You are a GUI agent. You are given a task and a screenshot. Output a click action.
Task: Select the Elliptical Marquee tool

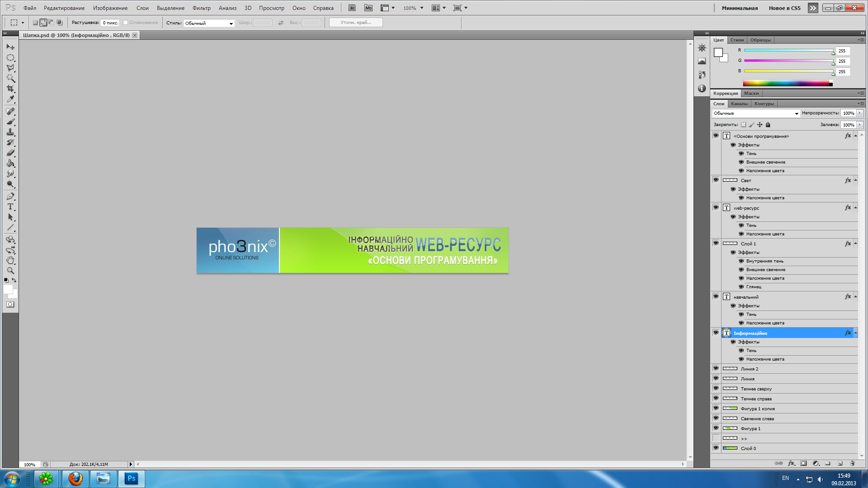10,57
